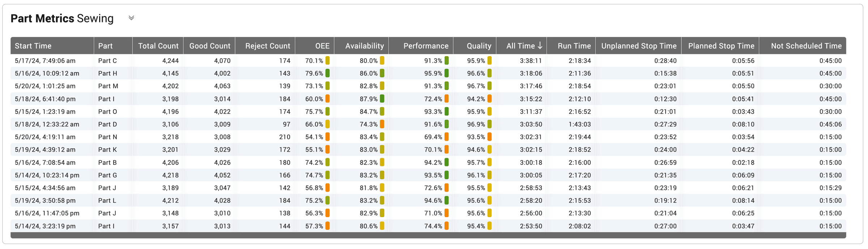Click the Total Count column header

(158, 46)
